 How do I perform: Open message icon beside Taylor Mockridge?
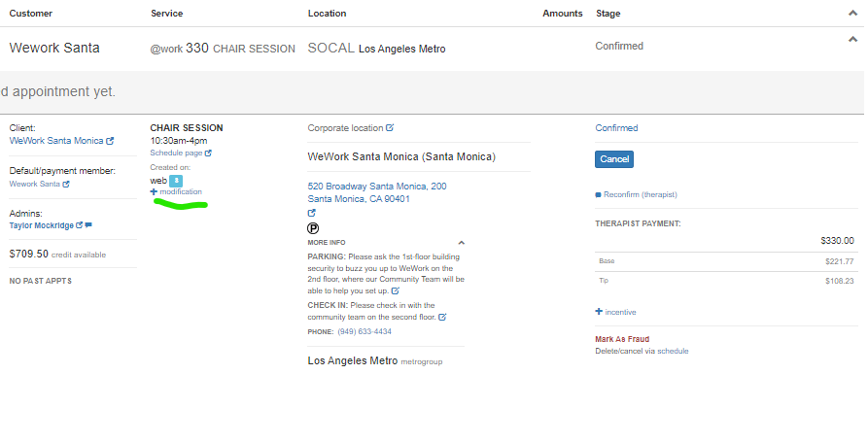(88, 225)
